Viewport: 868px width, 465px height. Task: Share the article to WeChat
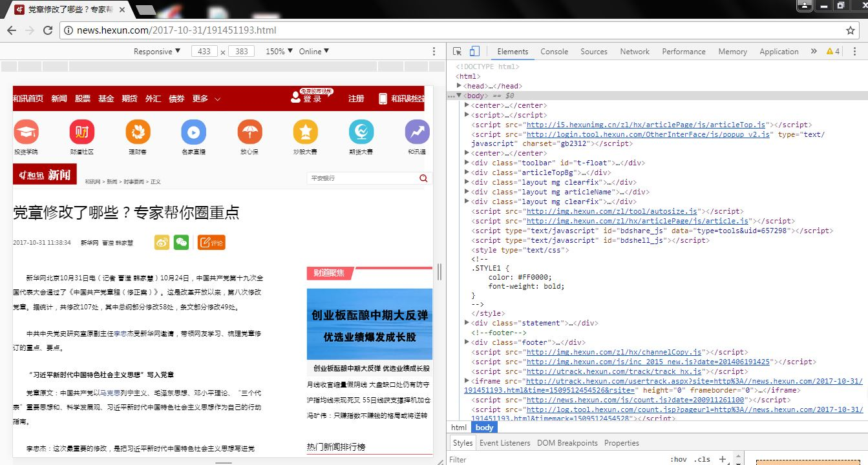(x=182, y=242)
